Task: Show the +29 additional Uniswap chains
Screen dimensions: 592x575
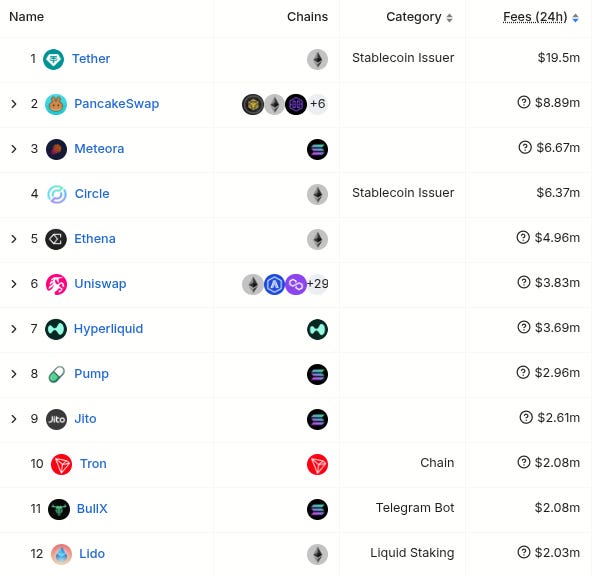Action: (318, 284)
